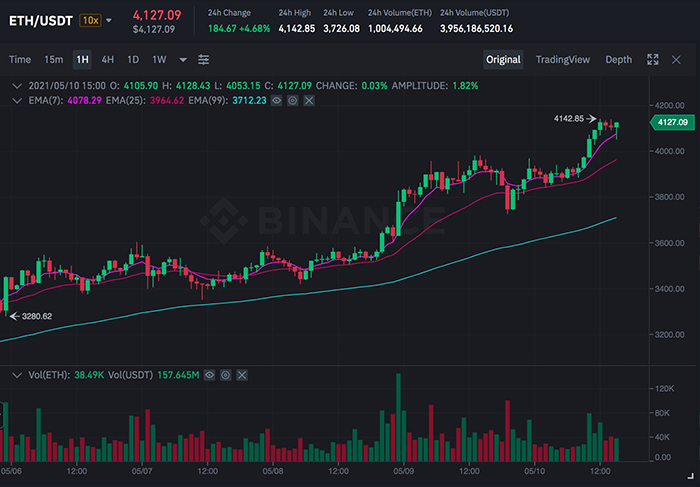Switch to the Depth chart tab

point(618,59)
